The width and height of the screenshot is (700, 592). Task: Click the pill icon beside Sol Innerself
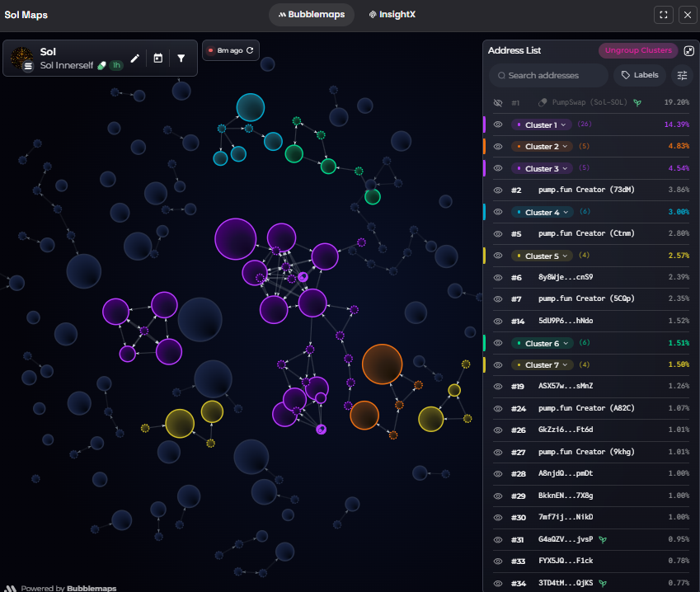click(x=101, y=66)
